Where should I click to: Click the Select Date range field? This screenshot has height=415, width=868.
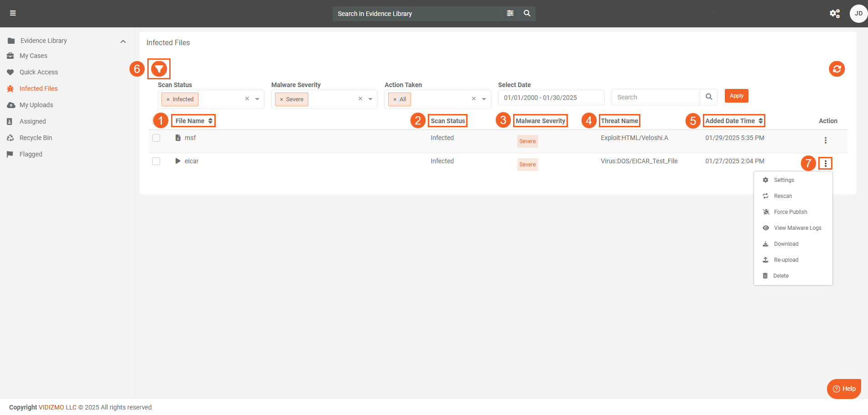(551, 98)
